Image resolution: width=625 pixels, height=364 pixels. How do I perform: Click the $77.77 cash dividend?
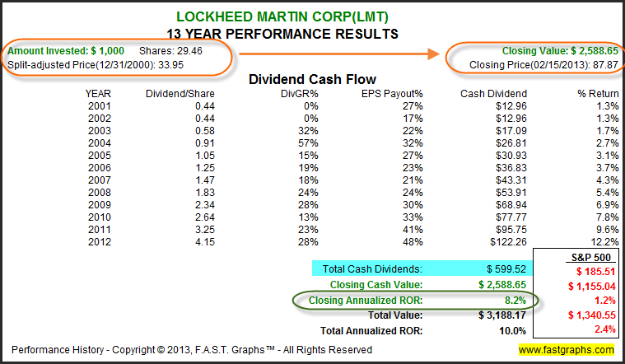pos(511,217)
